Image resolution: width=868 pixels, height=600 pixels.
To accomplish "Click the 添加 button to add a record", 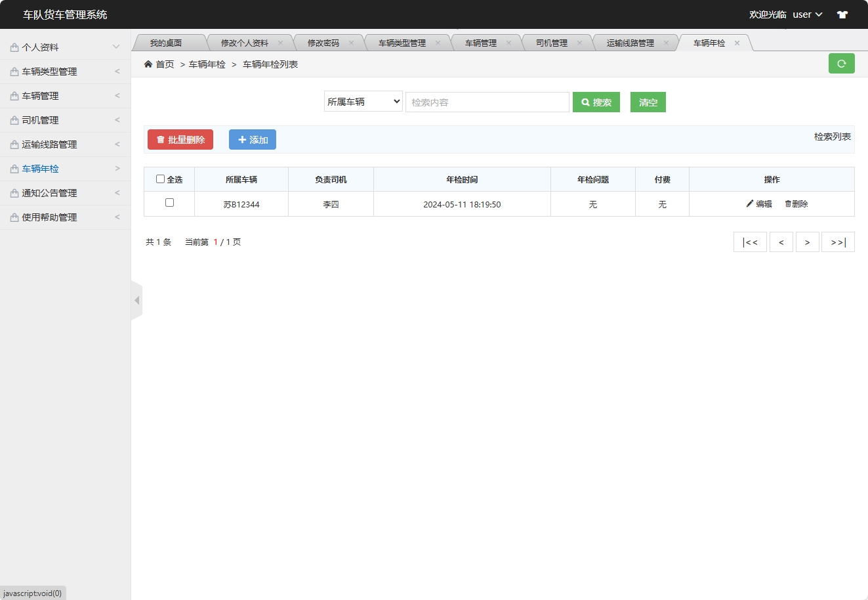I will pyautogui.click(x=253, y=139).
